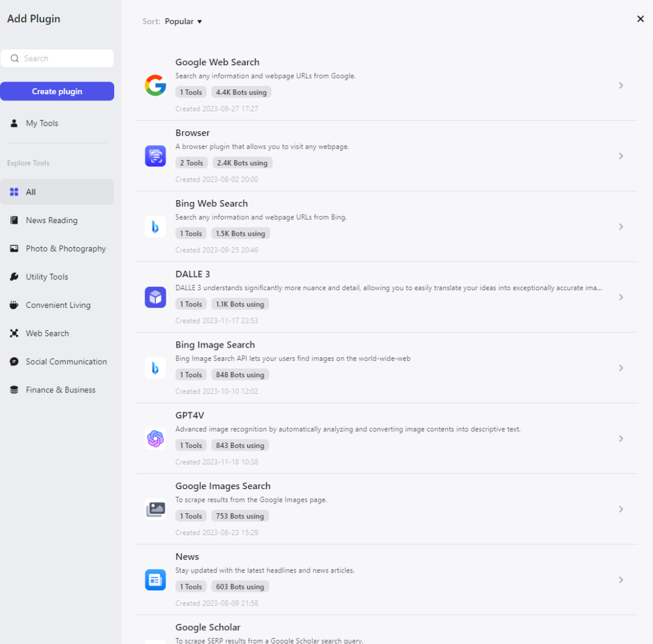This screenshot has width=653, height=644.
Task: Click the News plugin icon
Action: click(155, 580)
